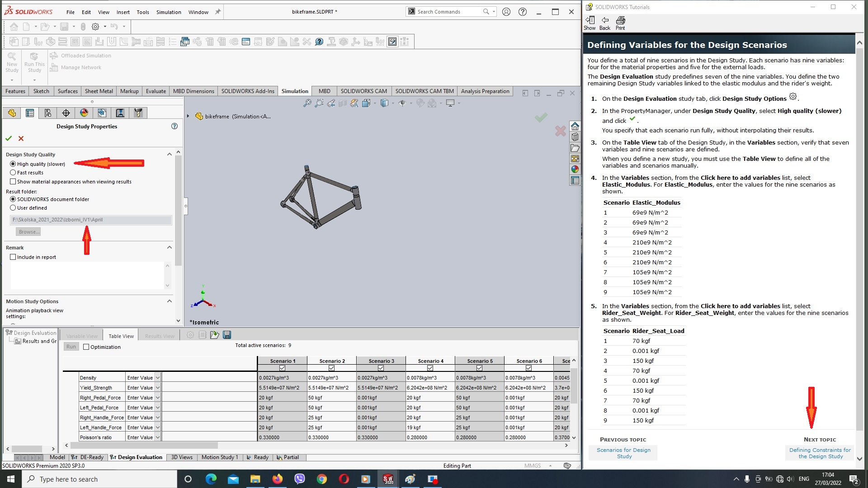Switch to the Sheet Metal ribbon tab

(99, 91)
